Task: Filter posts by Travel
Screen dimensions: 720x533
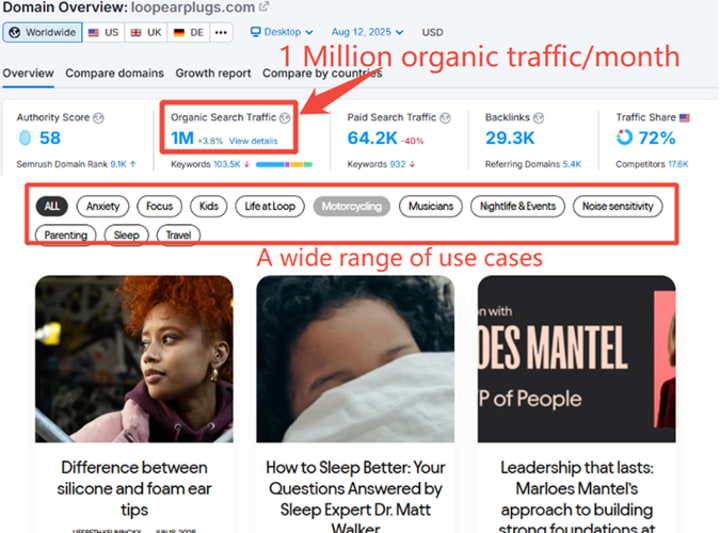Action: click(x=178, y=235)
